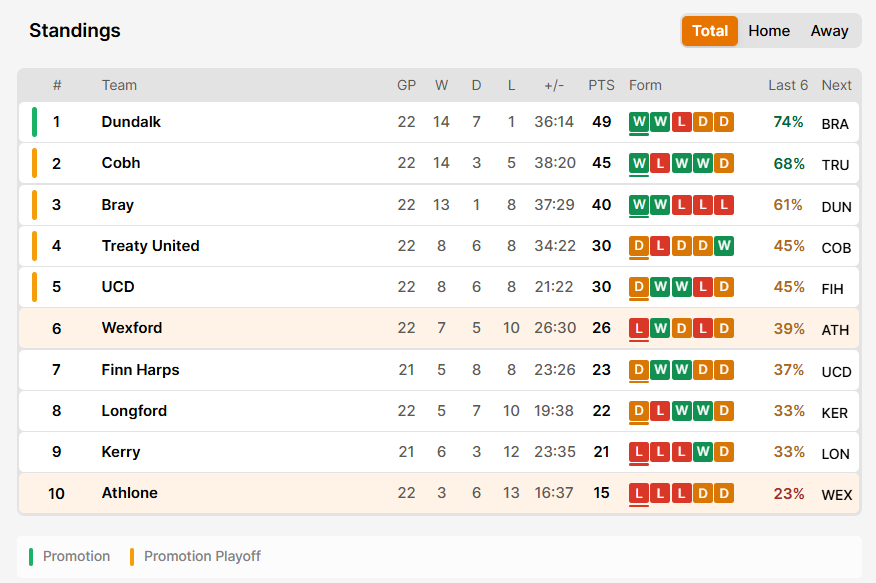The height and width of the screenshot is (583, 876).
Task: Select the Total standings tab
Action: tap(710, 31)
